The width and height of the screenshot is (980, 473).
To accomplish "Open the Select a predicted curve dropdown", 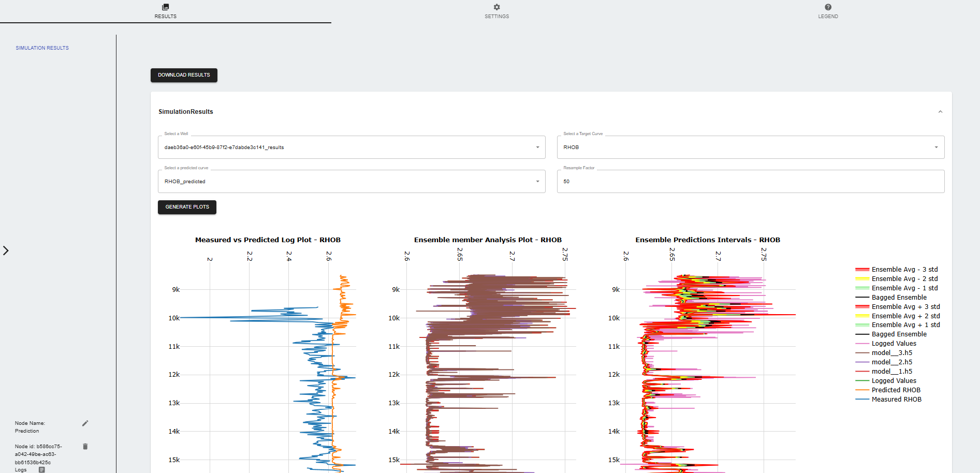I will pyautogui.click(x=351, y=182).
